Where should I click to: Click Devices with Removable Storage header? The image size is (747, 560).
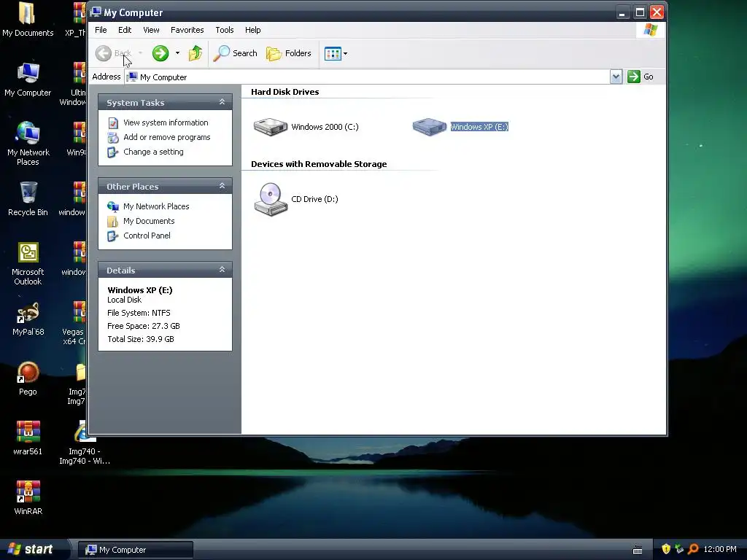(x=319, y=164)
